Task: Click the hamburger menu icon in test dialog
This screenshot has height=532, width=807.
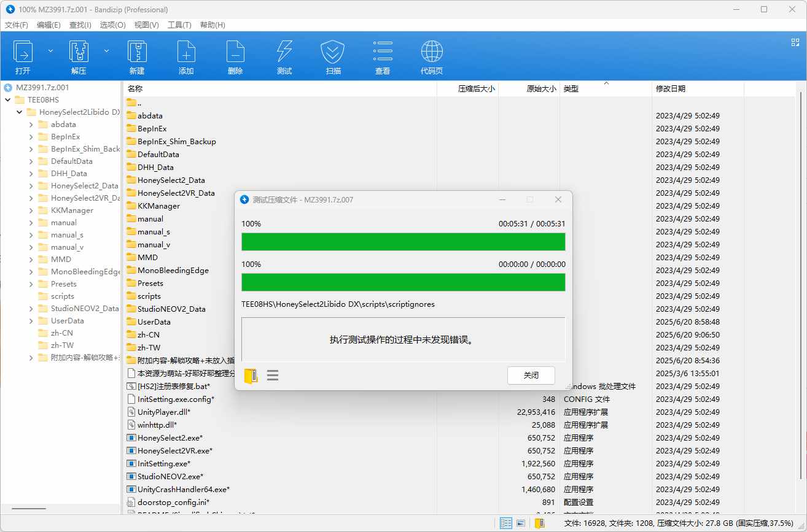Action: pos(273,375)
